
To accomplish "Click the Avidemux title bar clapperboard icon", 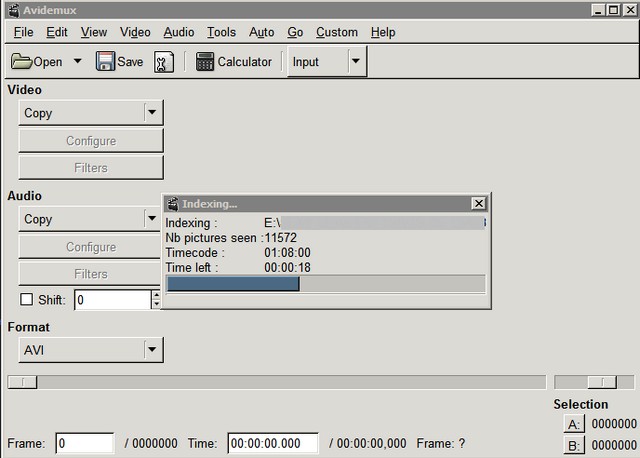I will point(14,10).
